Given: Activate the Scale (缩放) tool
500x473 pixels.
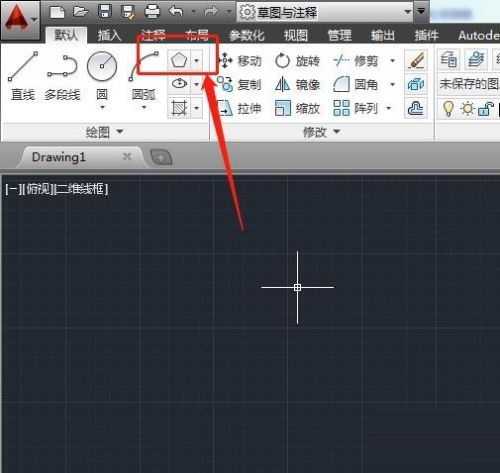Looking at the screenshot, I should (x=297, y=109).
